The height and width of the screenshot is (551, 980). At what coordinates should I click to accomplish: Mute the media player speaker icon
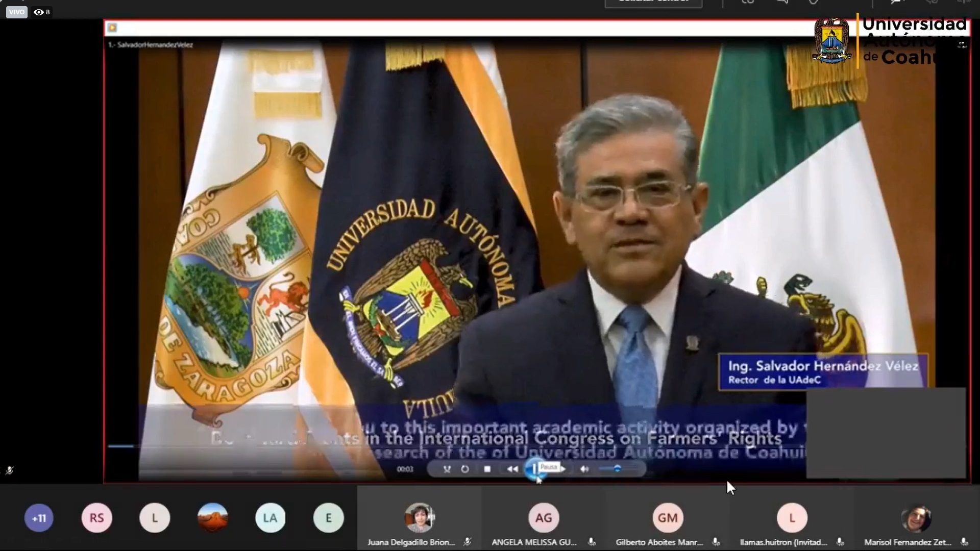[x=584, y=469]
